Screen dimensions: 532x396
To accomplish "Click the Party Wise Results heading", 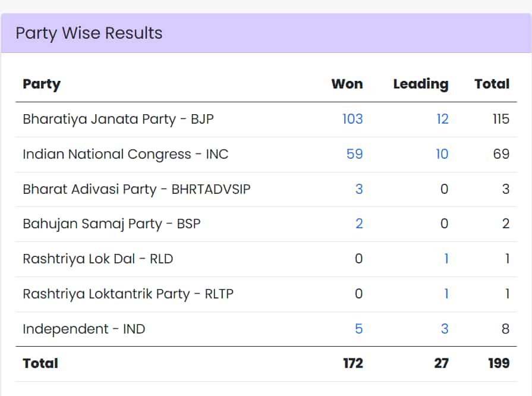I will click(89, 33).
